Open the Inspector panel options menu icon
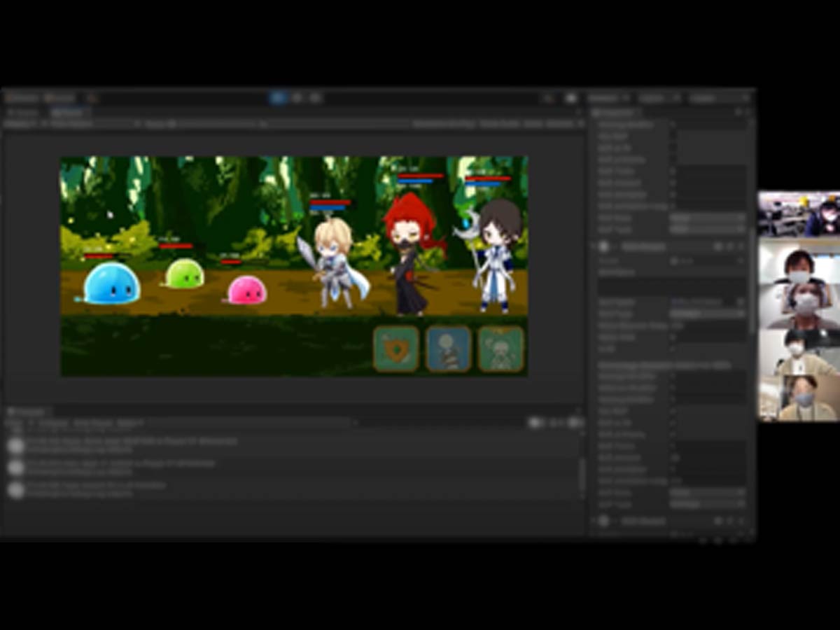Screen dimensions: 840x630 747,112
